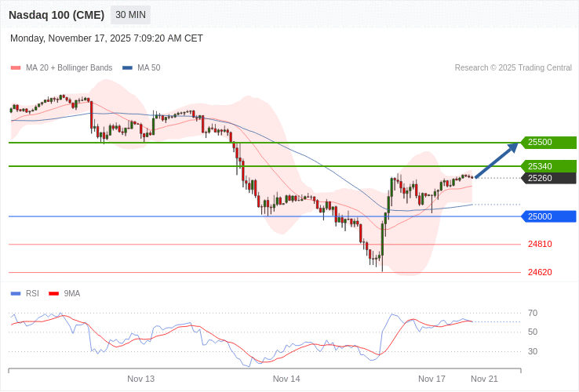The width and height of the screenshot is (579, 392).
Task: Click the dark 25260 current price tag
Action: coord(548,178)
